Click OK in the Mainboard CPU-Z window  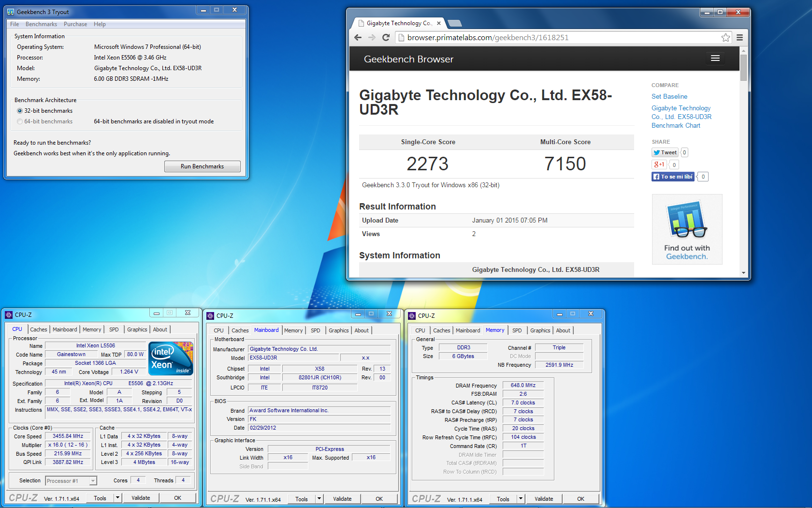click(379, 499)
